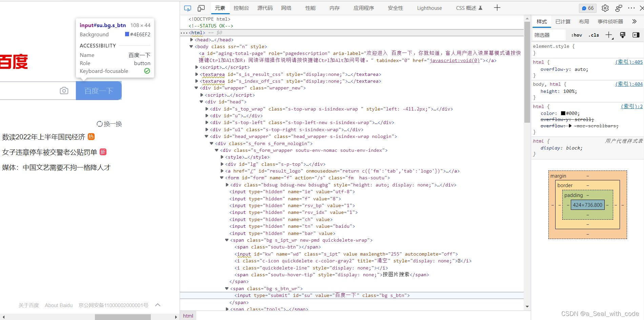Click the html breadcrumb at bottom

[188, 316]
